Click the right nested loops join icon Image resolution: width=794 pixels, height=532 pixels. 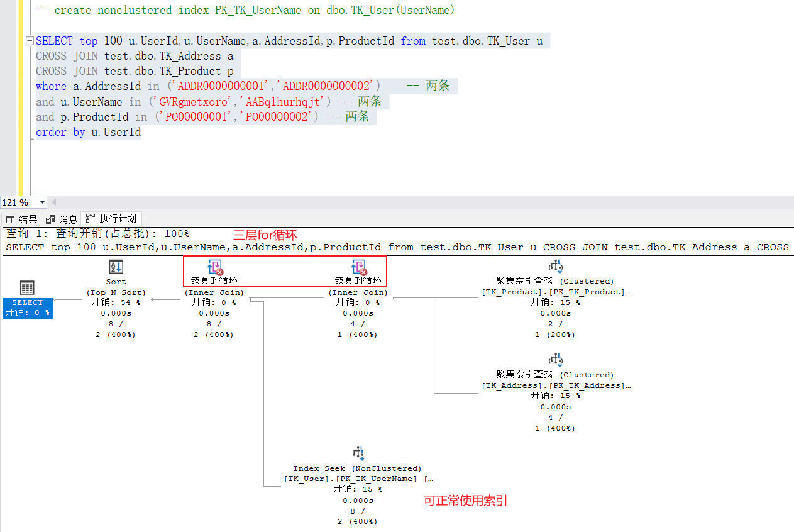358,267
